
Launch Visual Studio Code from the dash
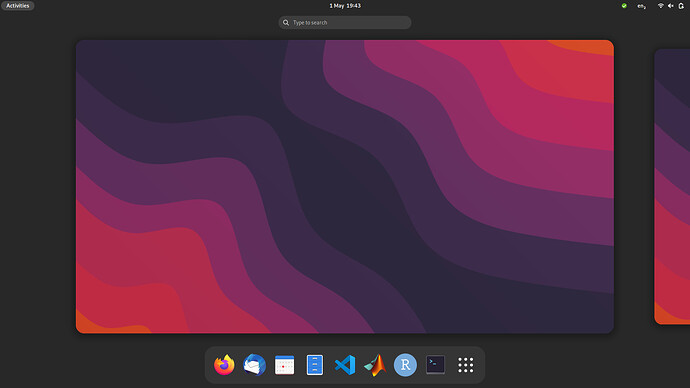pyautogui.click(x=345, y=365)
